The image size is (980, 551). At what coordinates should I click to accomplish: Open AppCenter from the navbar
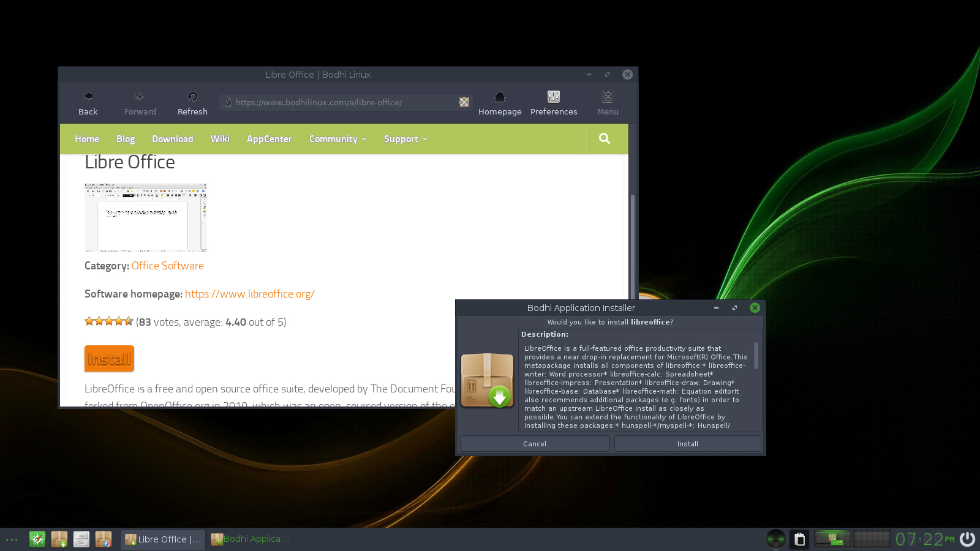269,139
